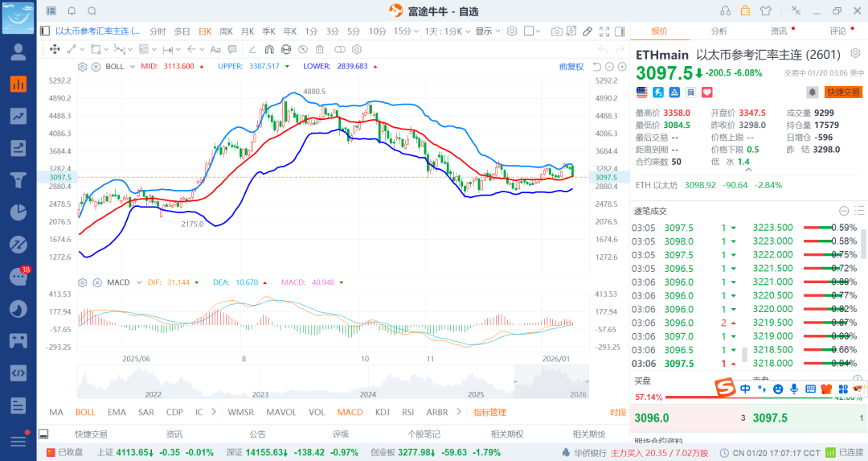Switch to the 资讯 tab in right panel

pyautogui.click(x=779, y=31)
